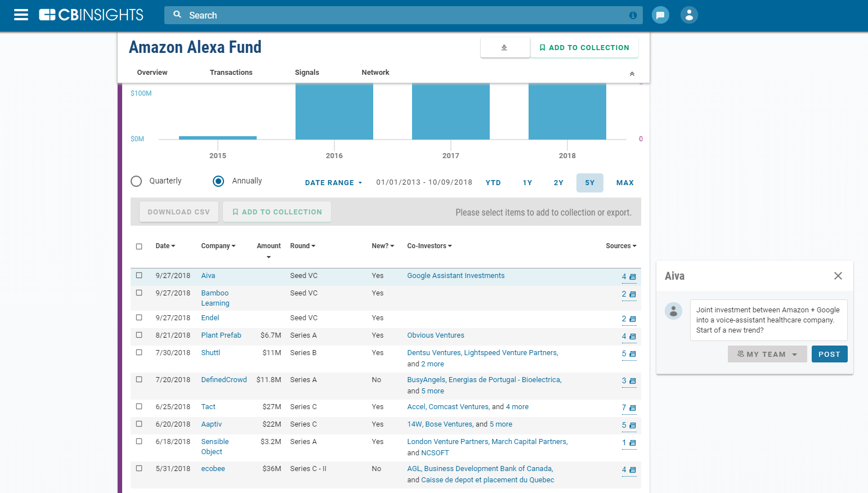This screenshot has height=493, width=868.
Task: Check the box for Plant Prefab row
Action: (139, 335)
